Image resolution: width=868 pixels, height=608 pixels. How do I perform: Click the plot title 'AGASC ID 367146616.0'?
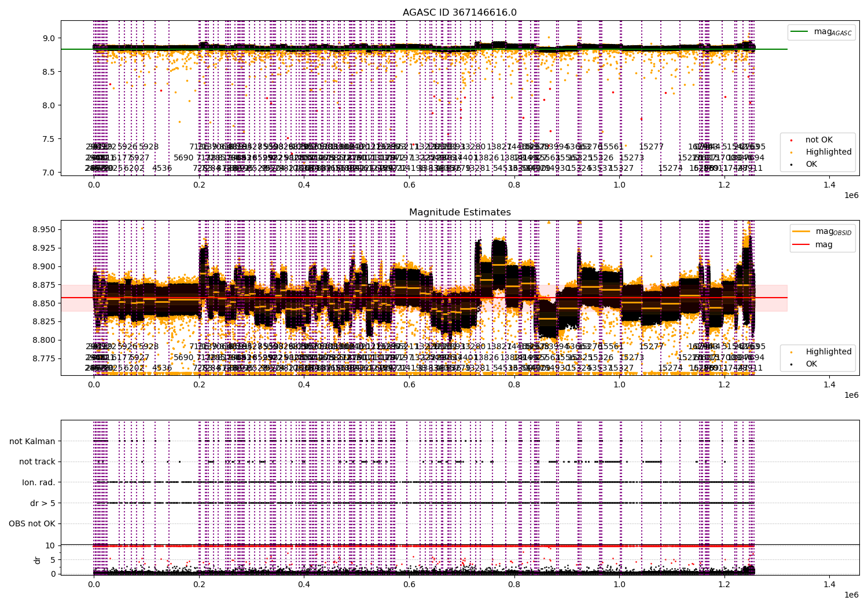460,12
